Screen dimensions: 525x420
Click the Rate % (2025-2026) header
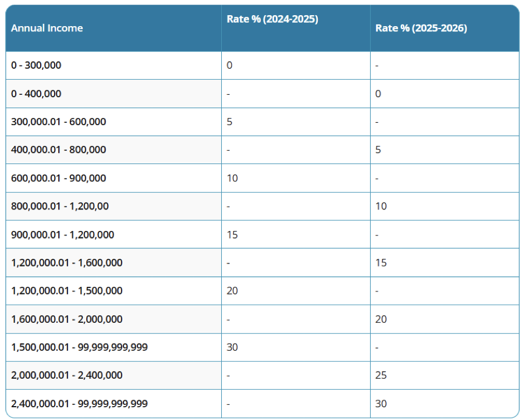pyautogui.click(x=421, y=28)
